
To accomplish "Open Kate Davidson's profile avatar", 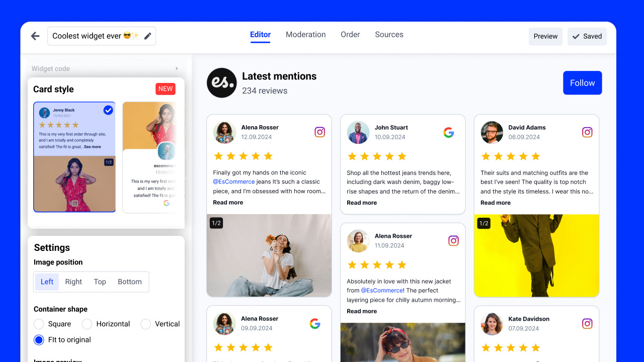I will [492, 324].
